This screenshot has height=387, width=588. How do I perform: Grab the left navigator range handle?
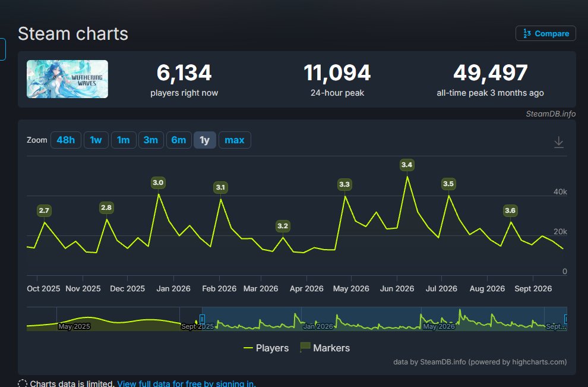(202, 319)
